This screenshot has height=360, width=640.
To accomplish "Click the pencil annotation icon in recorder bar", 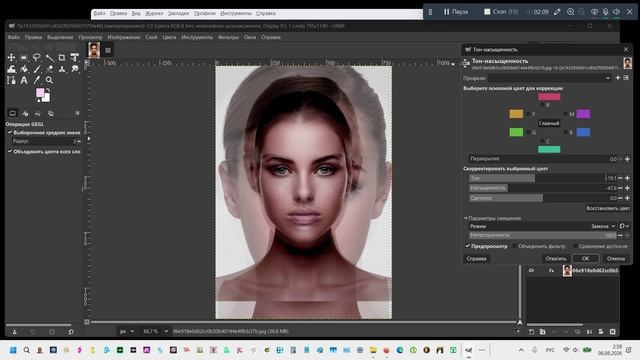I will pos(557,12).
